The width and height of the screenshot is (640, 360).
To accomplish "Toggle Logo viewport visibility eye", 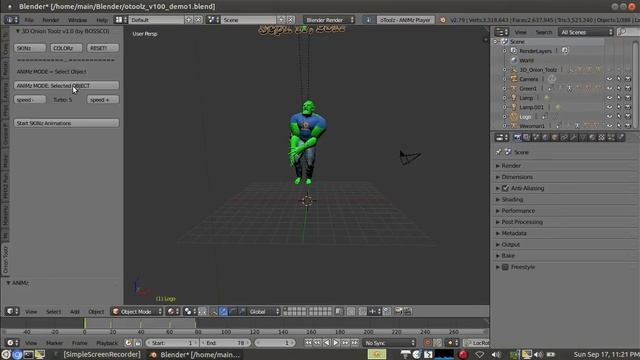I will coord(609,117).
